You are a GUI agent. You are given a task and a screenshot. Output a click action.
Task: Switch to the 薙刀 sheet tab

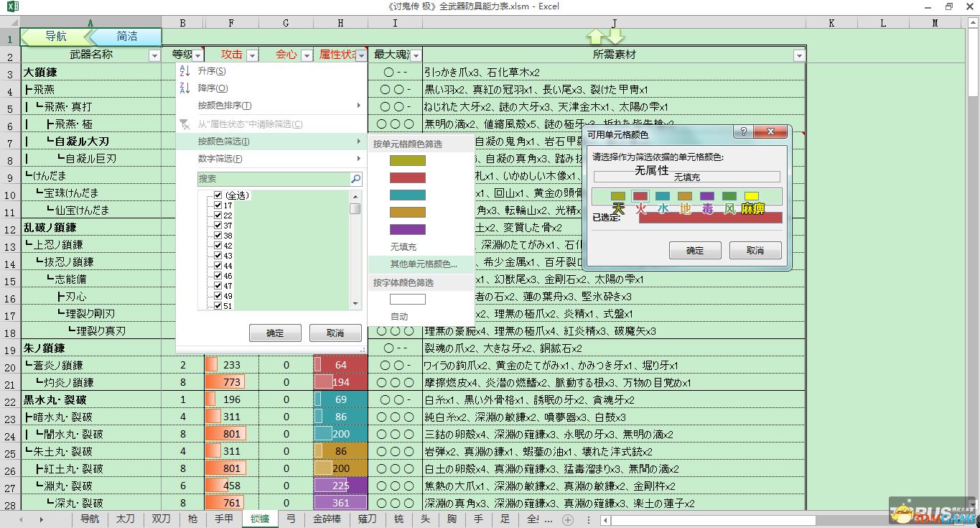click(367, 519)
